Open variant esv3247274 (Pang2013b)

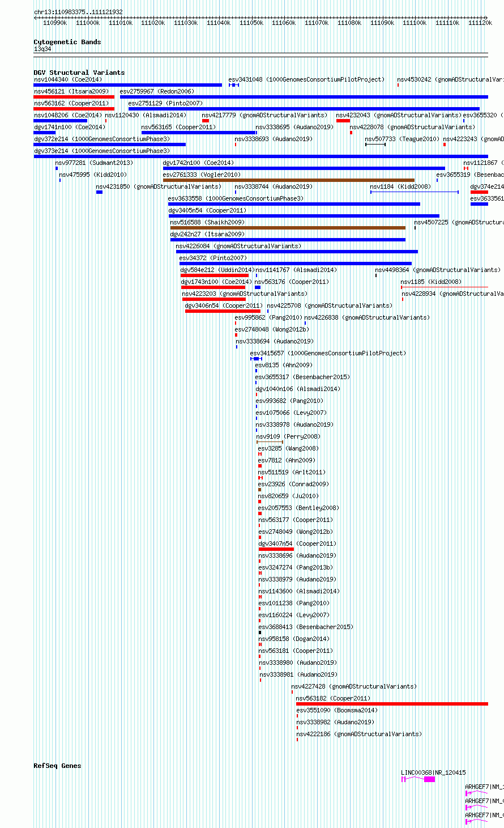click(x=296, y=567)
